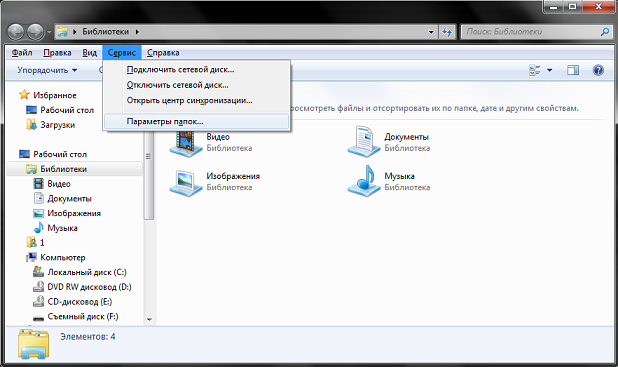Select Документы in navigation tree
The height and width of the screenshot is (367, 618).
(69, 198)
